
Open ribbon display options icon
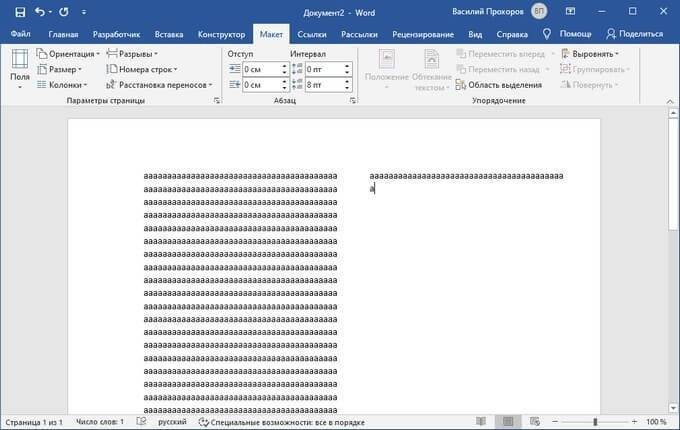571,12
